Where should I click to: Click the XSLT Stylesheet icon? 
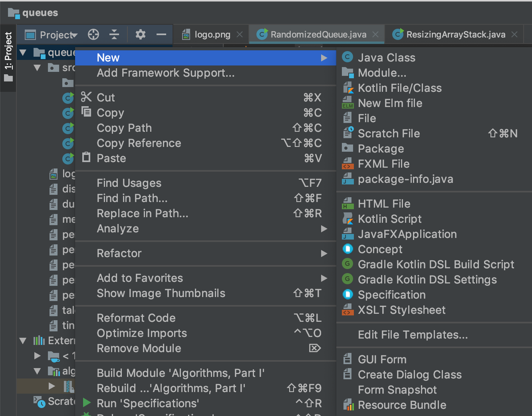(x=347, y=310)
